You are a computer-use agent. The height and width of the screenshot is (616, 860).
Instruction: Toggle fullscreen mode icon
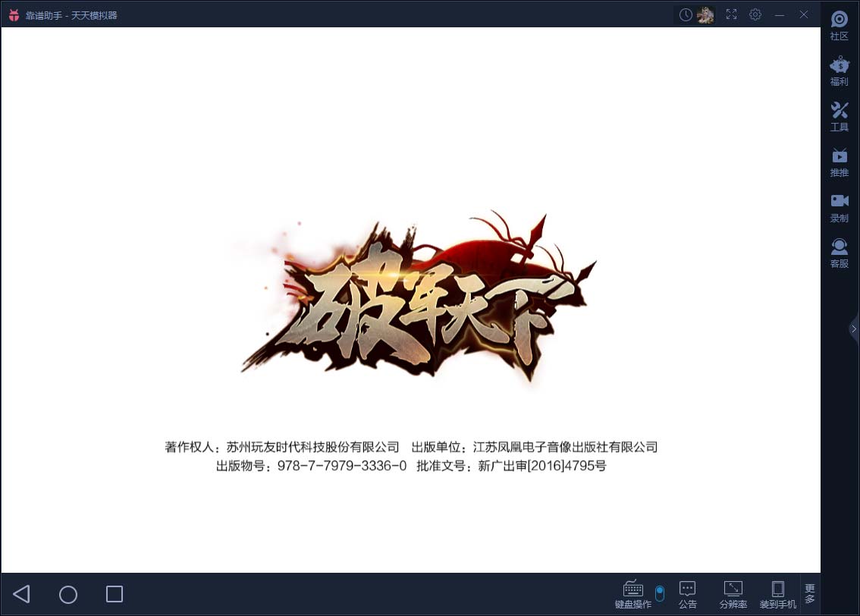[x=731, y=14]
